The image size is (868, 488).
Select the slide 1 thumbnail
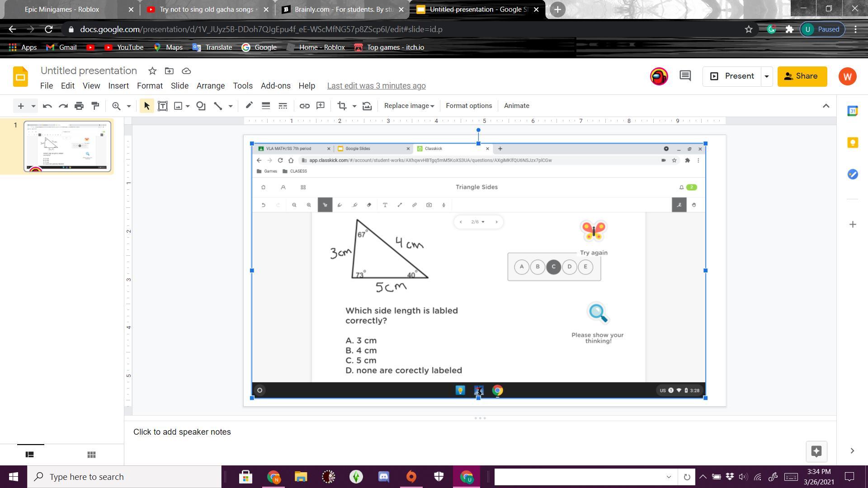pyautogui.click(x=67, y=146)
